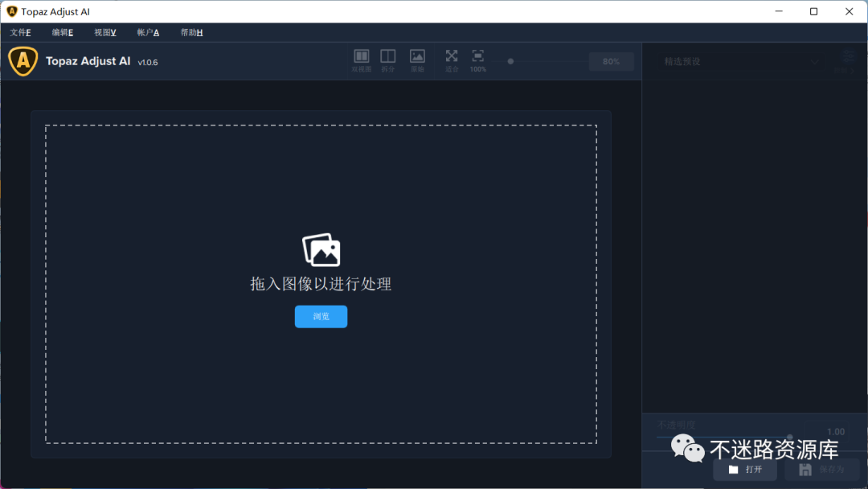Click the 拖入图像以进行处理 text
Image resolution: width=868 pixels, height=489 pixels.
click(321, 284)
